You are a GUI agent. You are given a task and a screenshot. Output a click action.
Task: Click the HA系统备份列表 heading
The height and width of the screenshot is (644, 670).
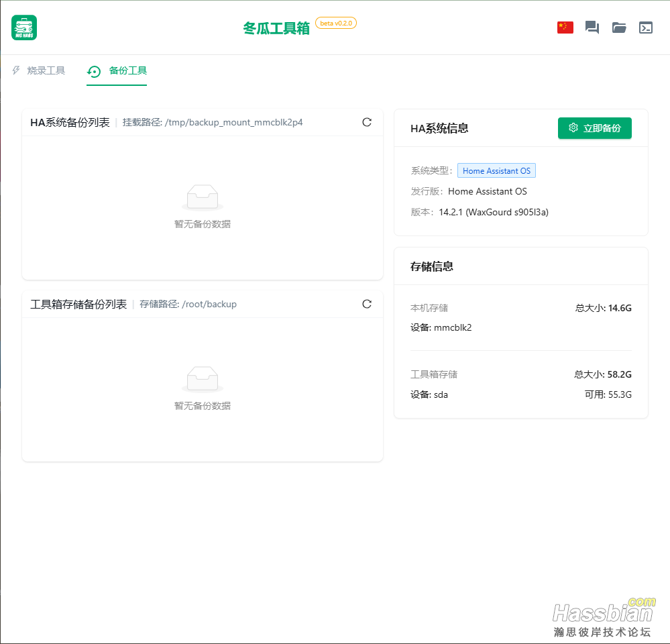point(70,122)
